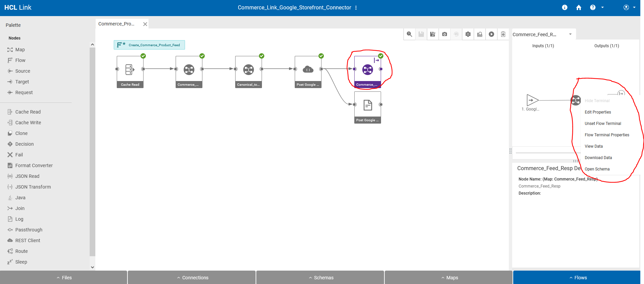
Task: Pick Cache Read from the palette
Action: click(x=24, y=112)
